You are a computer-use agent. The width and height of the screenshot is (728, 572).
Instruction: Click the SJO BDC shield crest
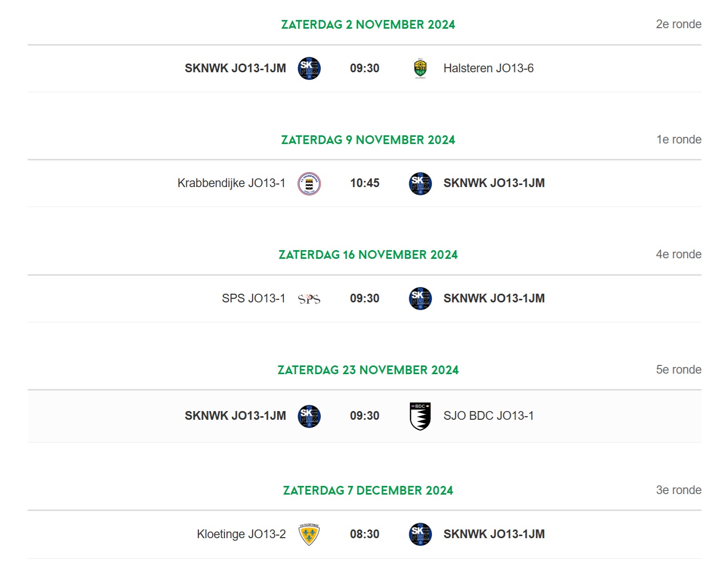pos(420,416)
